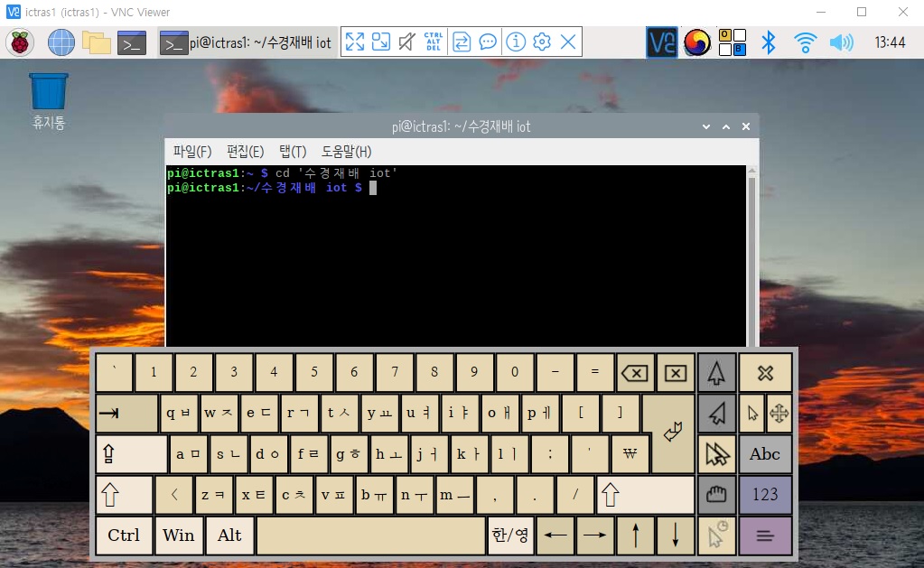
Task: Open VNC Viewer properties gear
Action: [x=542, y=42]
